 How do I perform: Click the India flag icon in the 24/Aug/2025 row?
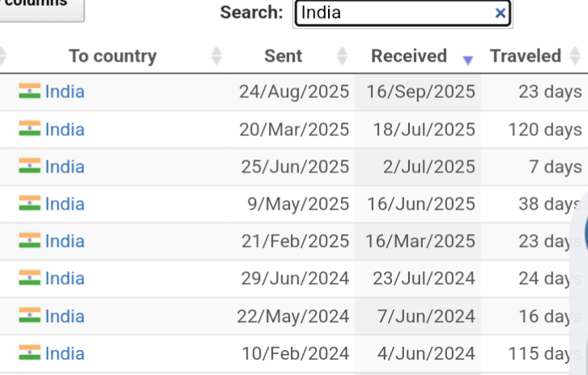30,91
